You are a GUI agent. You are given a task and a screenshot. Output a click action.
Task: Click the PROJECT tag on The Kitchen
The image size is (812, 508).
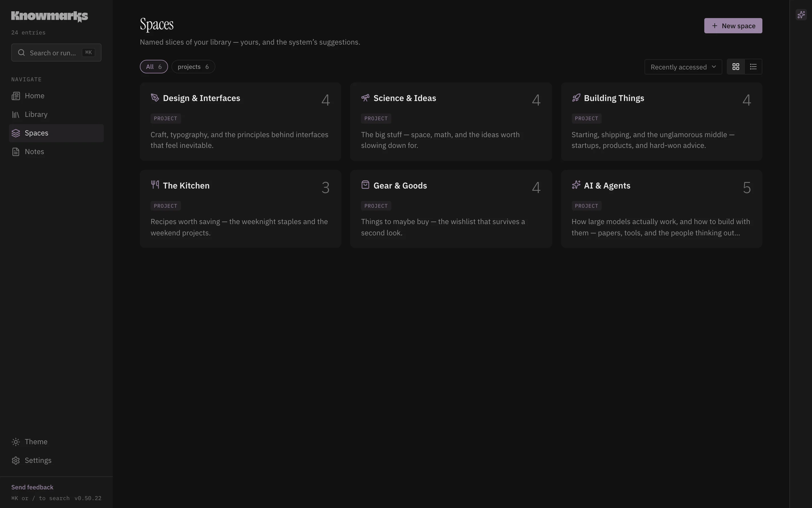166,206
